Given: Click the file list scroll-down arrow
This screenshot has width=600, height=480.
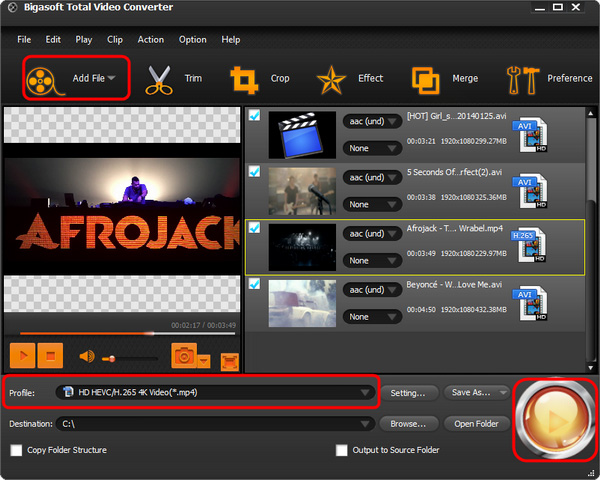Looking at the screenshot, I should (x=591, y=367).
